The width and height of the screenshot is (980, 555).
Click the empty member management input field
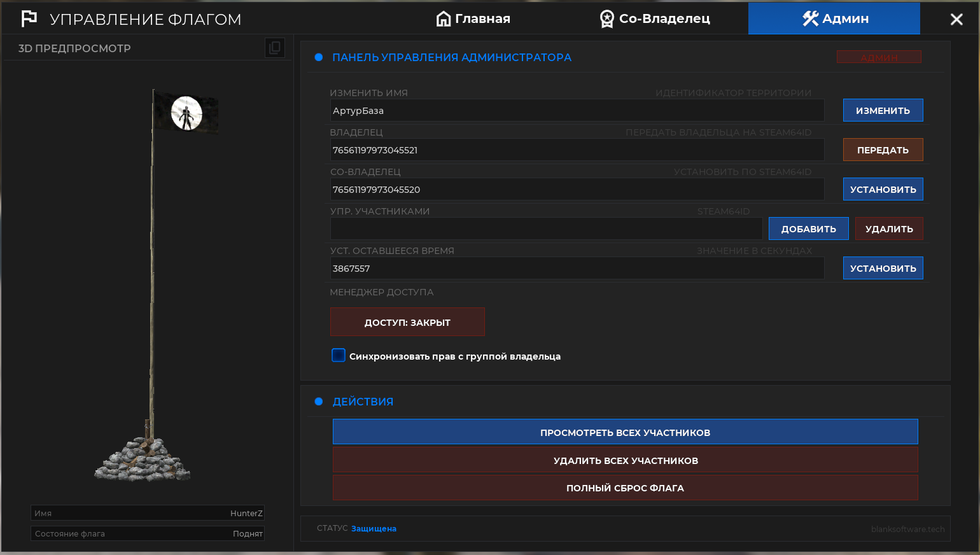point(547,228)
